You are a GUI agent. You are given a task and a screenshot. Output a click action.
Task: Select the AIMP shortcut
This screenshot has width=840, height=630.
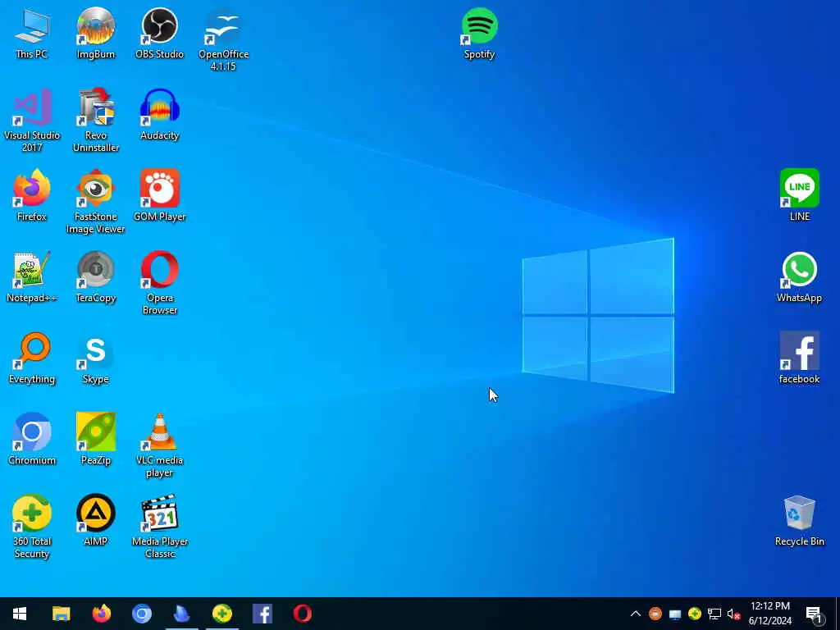pyautogui.click(x=95, y=521)
